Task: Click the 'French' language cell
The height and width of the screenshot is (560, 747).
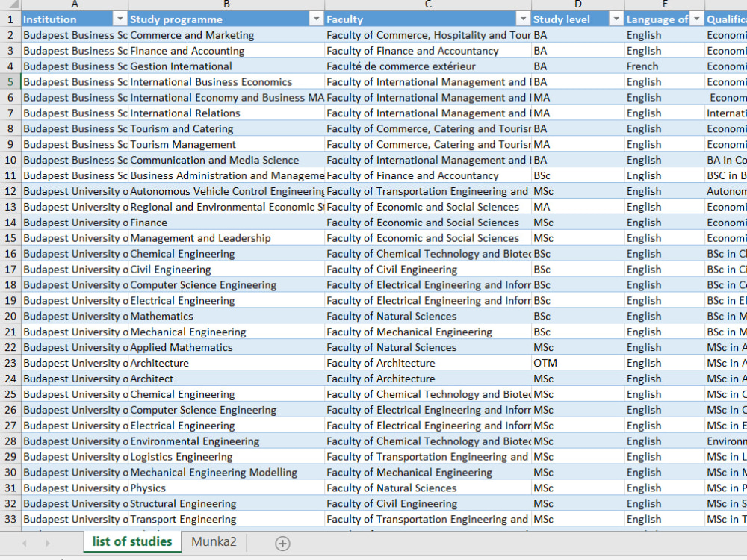Action: click(665, 66)
